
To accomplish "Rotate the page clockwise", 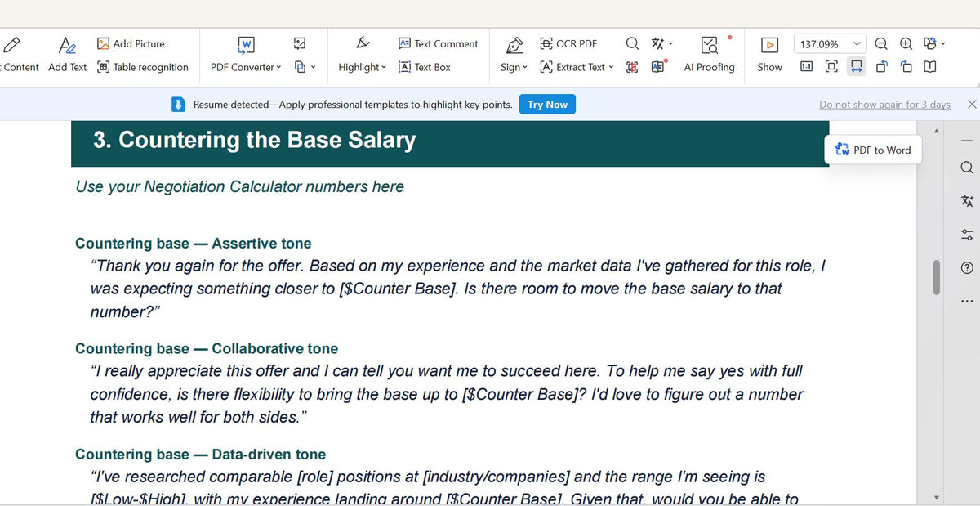I will tap(906, 67).
